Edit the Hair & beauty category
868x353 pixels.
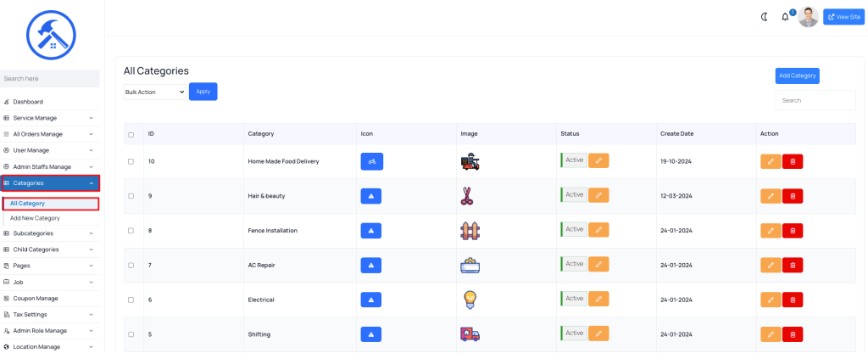tap(771, 196)
